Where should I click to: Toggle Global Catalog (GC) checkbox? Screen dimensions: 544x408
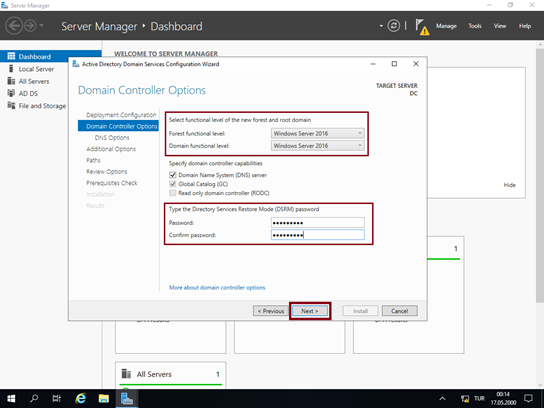pyautogui.click(x=172, y=184)
